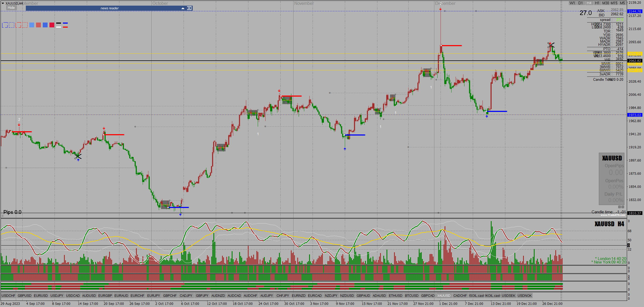Click small toggle square under XAUUSD panel
The width and height of the screenshot is (644, 307).
pyautogui.click(x=620, y=207)
